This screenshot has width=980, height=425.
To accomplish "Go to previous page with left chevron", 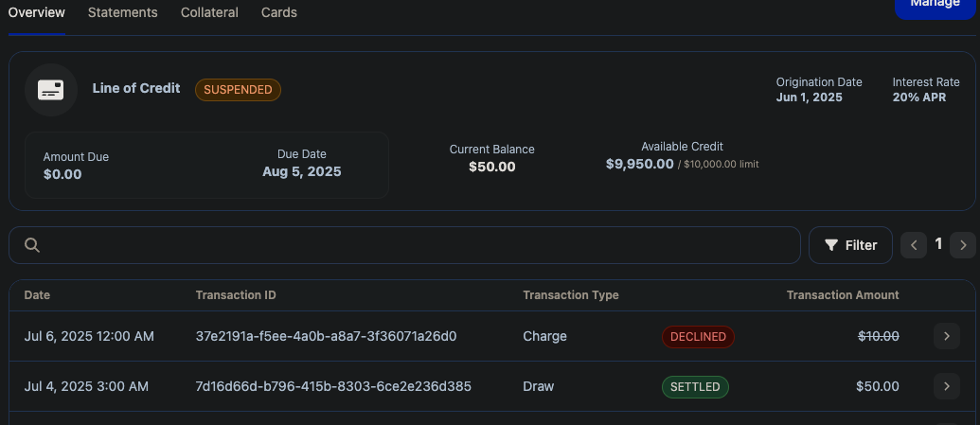I will click(914, 245).
